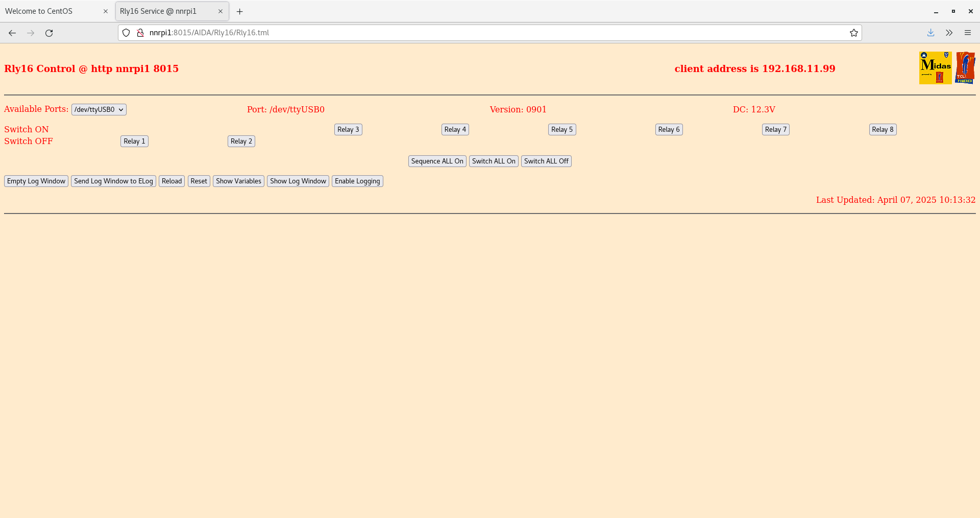Open the browser application menu
This screenshot has height=518, width=980.
click(968, 33)
